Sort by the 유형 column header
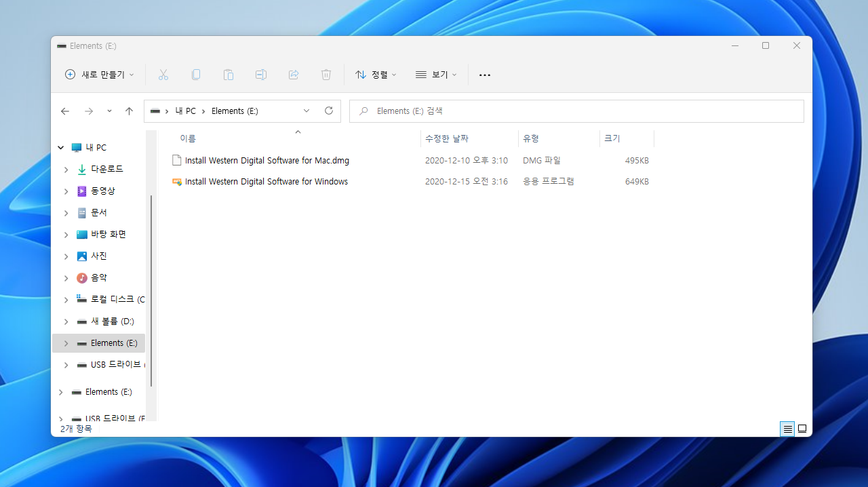This screenshot has height=487, width=868. click(x=559, y=138)
